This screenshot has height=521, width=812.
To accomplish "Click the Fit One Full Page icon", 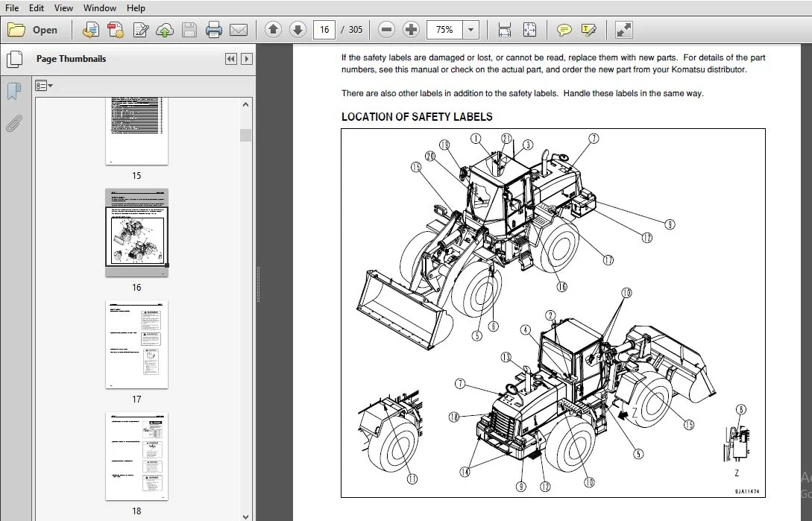I will (x=529, y=30).
